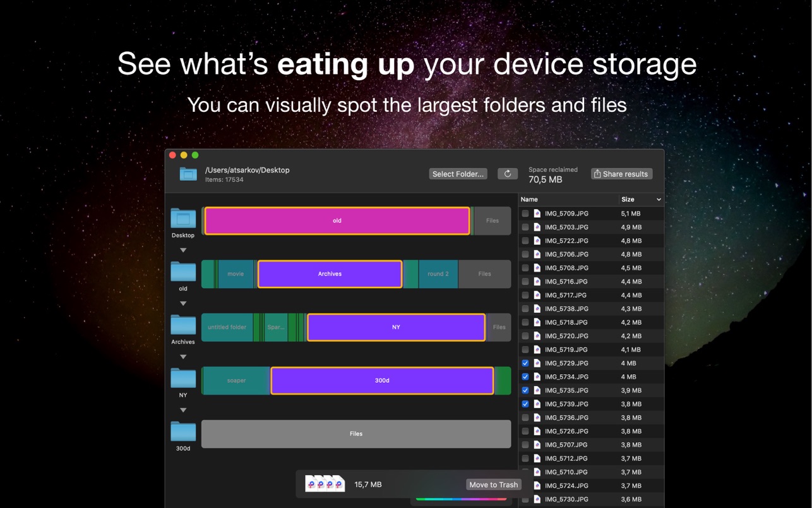The width and height of the screenshot is (812, 508).
Task: Select the purple 300d bar segment
Action: 382,380
